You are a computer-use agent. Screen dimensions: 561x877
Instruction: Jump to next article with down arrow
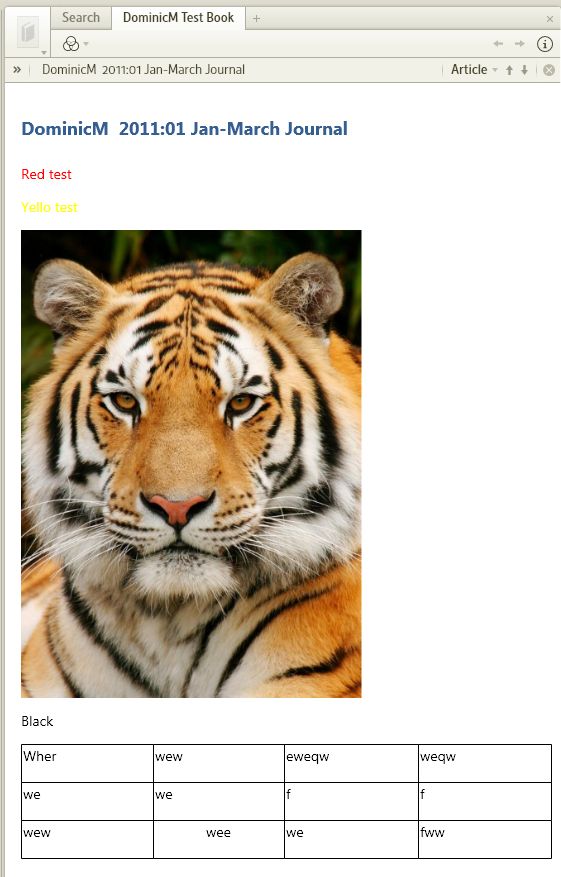[x=524, y=70]
